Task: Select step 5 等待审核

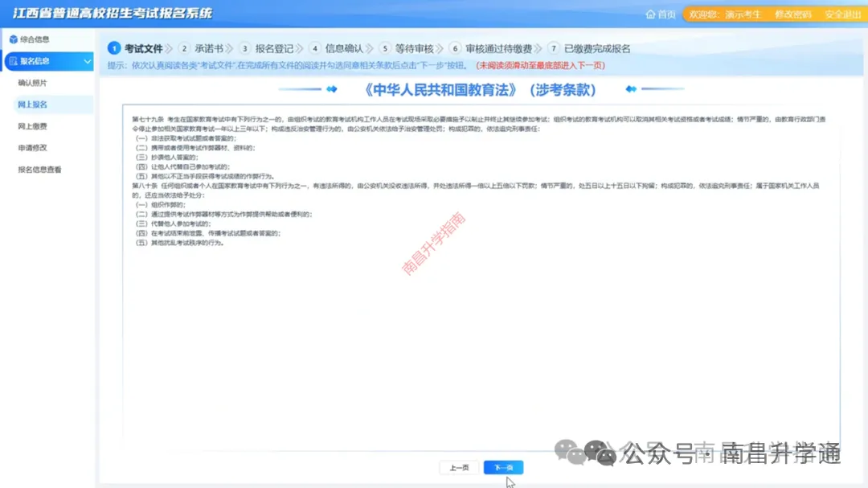Action: 415,49
